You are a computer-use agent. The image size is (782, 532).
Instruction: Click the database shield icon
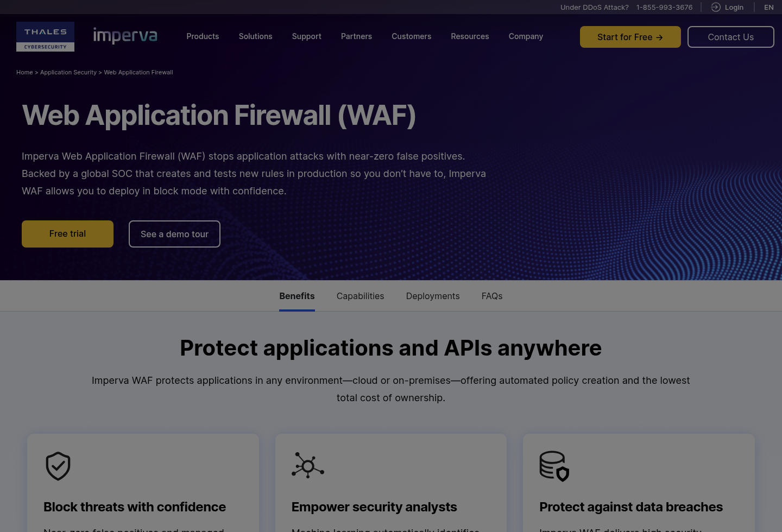554,466
